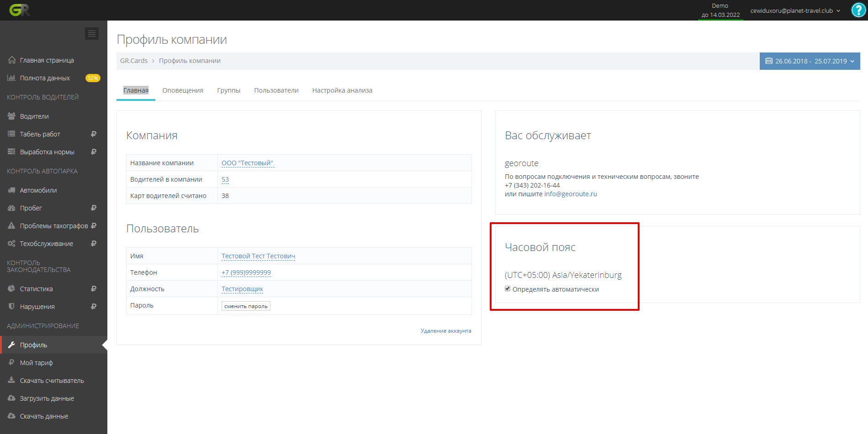Click the GR.Cards breadcrumb link
Screen dimensions: 868x434
coord(134,61)
